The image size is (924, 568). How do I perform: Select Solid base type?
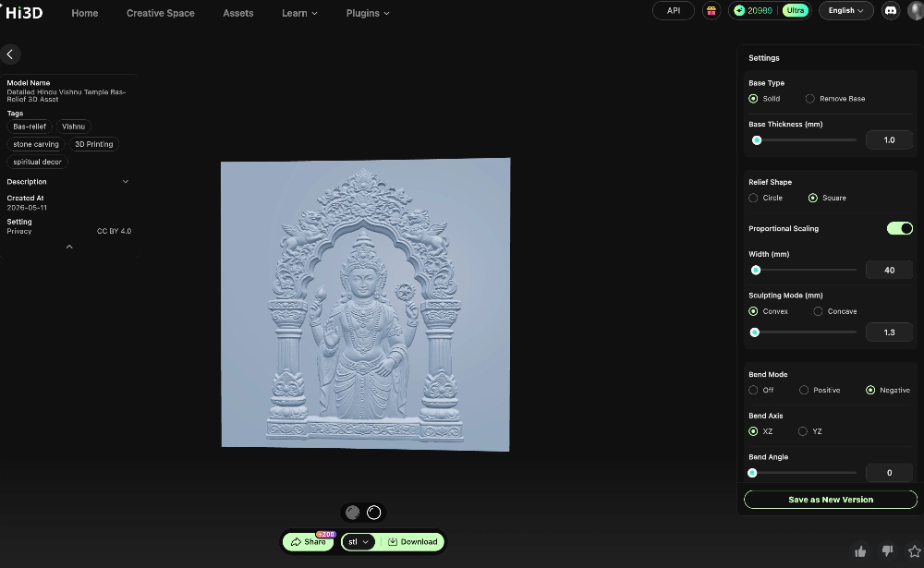764,99
